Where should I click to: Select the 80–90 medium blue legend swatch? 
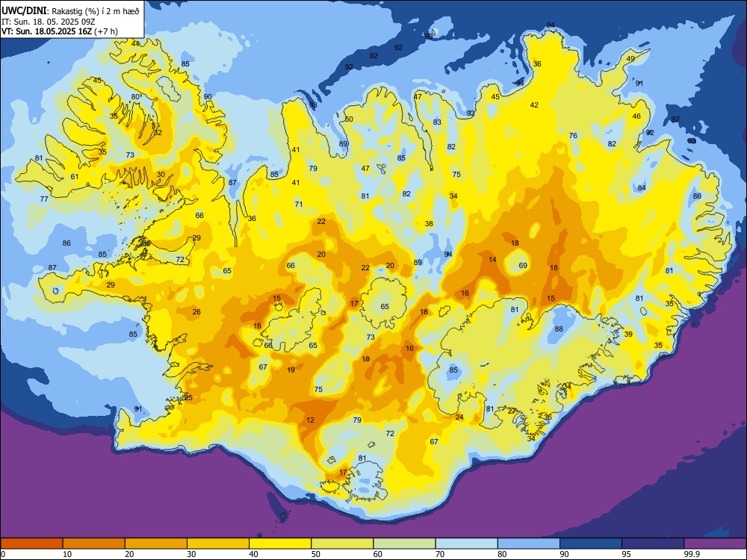529,544
